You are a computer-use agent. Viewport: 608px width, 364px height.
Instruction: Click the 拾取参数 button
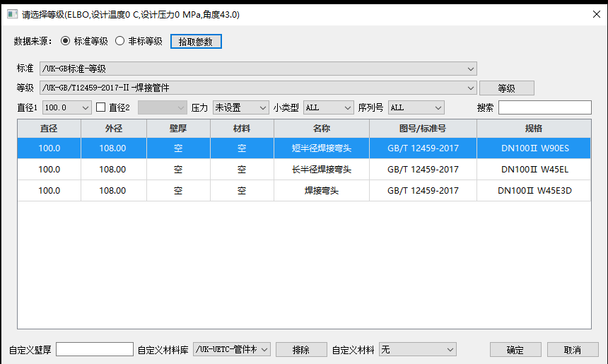click(x=196, y=42)
